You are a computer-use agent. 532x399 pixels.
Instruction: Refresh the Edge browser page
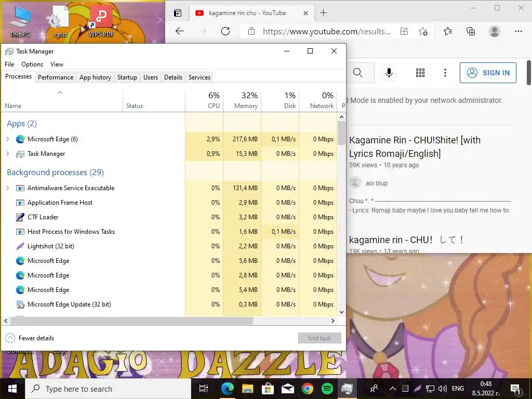click(x=225, y=32)
